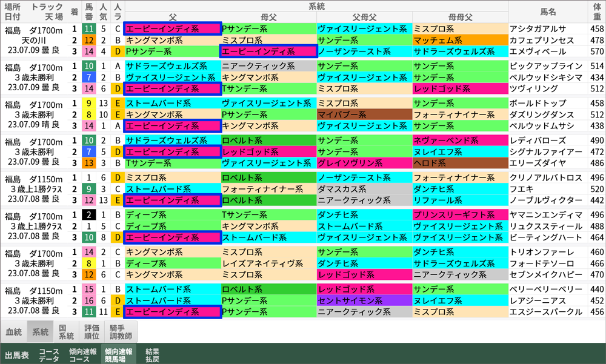Click horse name トリオンファーレ
Image resolution: width=606 pixels, height=364 pixels.
tap(541, 252)
